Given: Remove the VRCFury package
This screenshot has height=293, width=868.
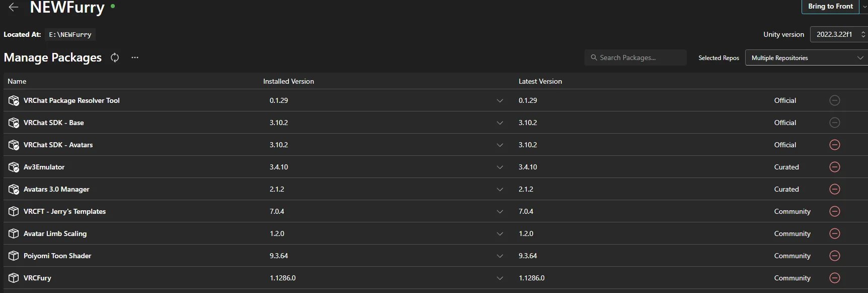Looking at the screenshot, I should (834, 278).
